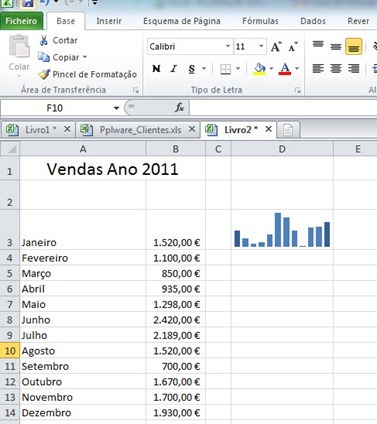Open borders dropdown arrow
The image size is (377, 424).
point(238,69)
